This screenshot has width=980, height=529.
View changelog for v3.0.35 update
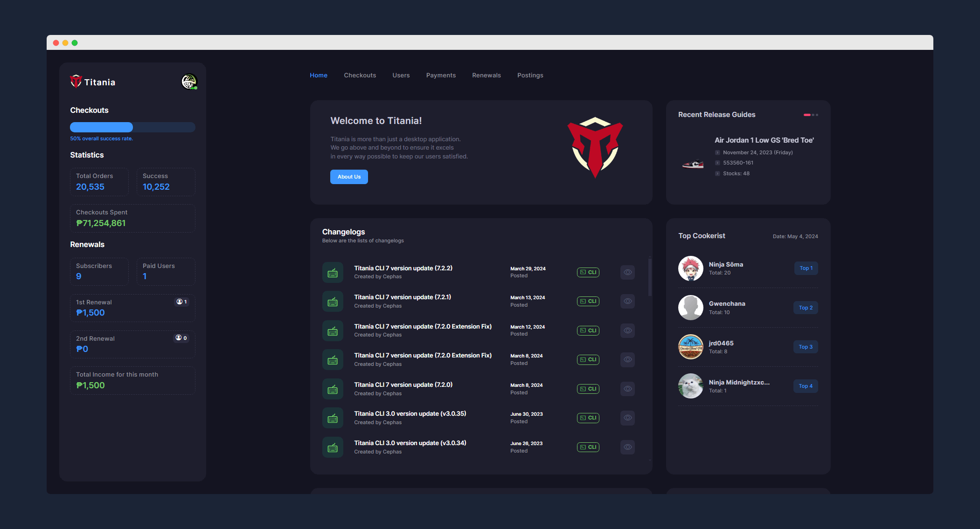click(x=627, y=418)
